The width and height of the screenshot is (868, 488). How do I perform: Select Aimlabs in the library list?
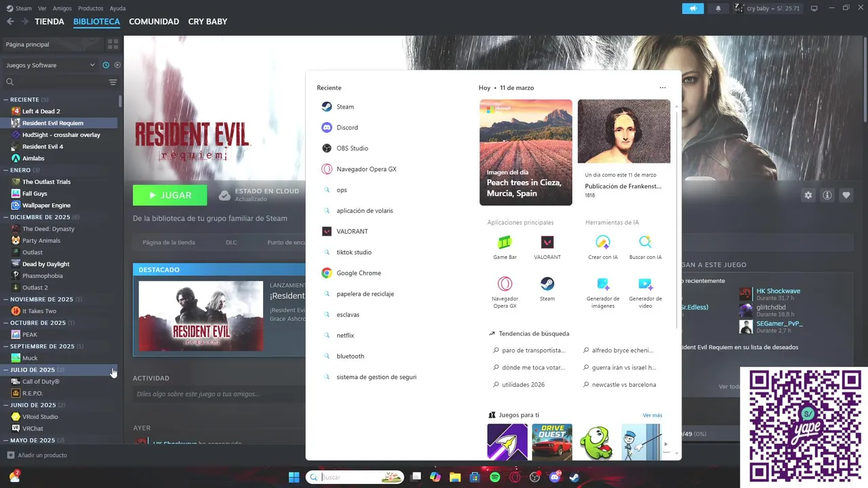pos(33,159)
